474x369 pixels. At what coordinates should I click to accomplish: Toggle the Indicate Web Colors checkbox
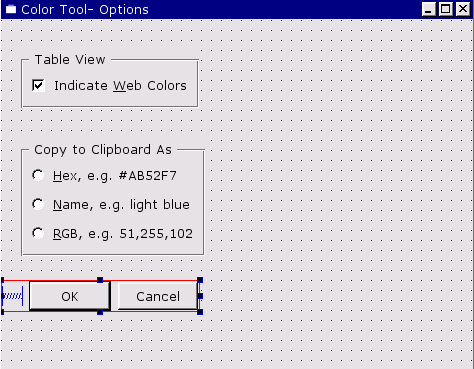(38, 85)
